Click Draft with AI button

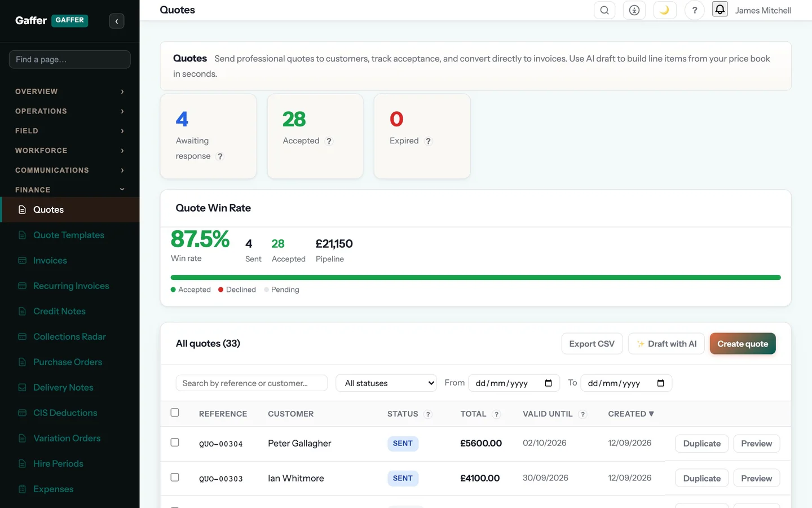[667, 344]
